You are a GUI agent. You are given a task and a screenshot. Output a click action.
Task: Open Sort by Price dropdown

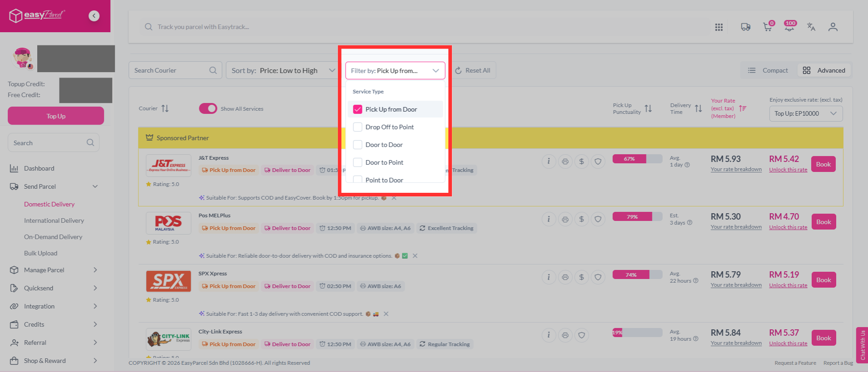(x=283, y=70)
